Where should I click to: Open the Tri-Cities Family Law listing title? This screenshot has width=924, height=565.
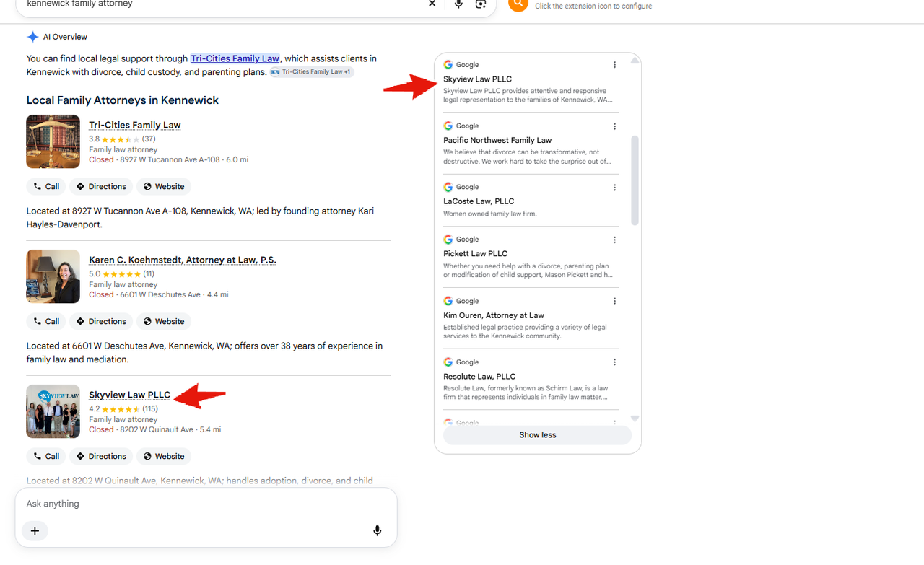pyautogui.click(x=135, y=125)
